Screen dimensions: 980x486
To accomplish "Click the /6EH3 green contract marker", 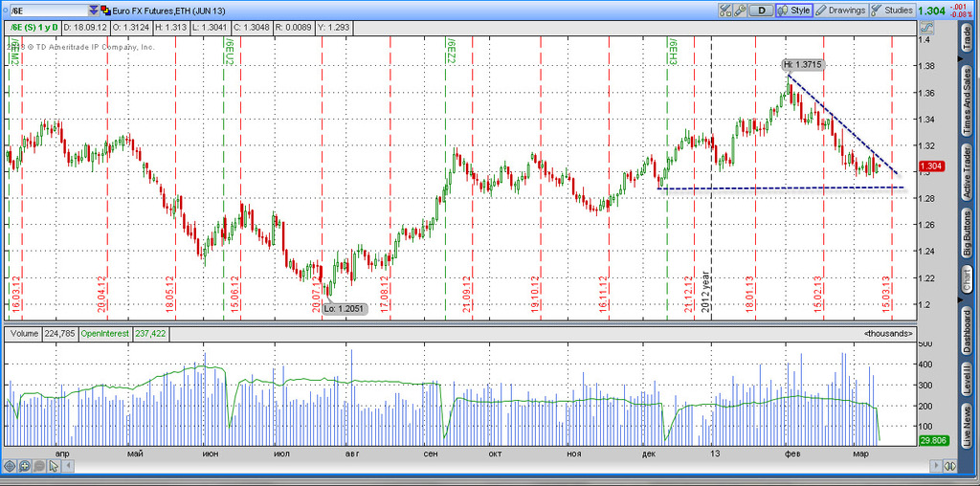I will click(x=673, y=52).
